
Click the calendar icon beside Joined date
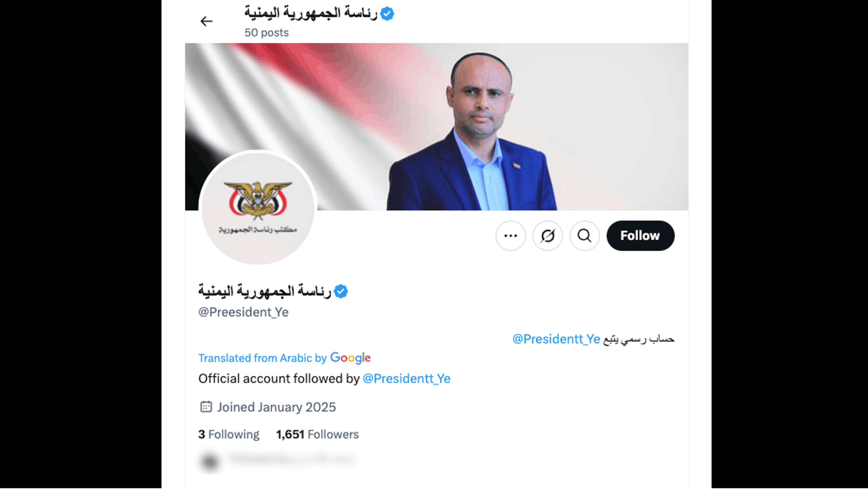pos(206,407)
